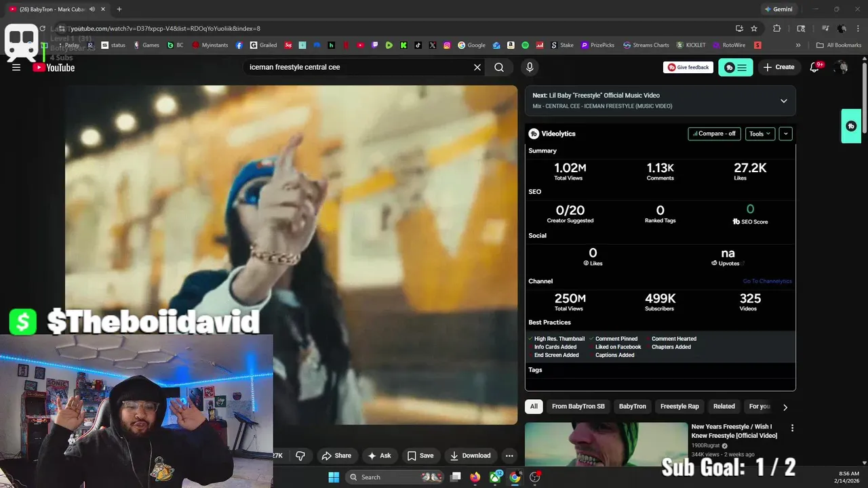Open the Myinstants bookmark
868x488 pixels.
tap(210, 45)
